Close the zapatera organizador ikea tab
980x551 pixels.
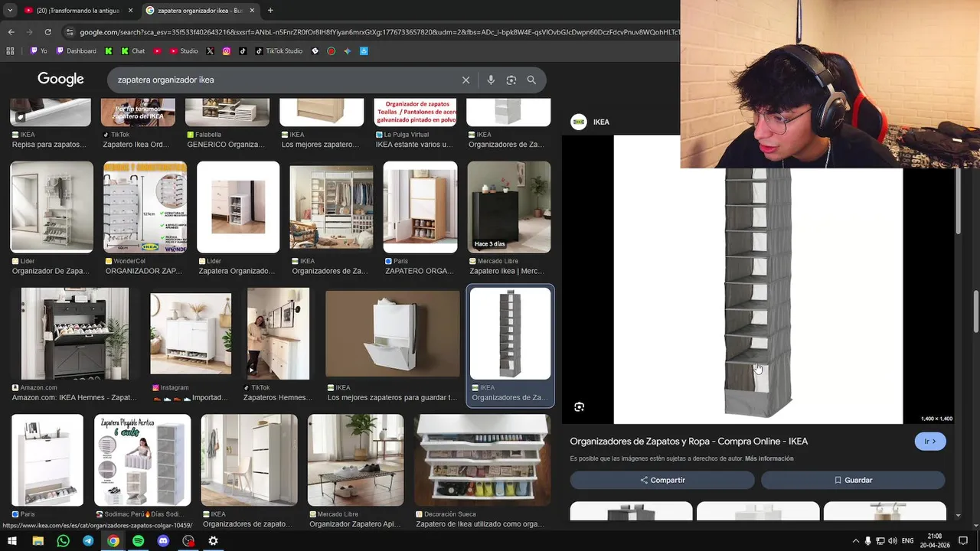252,10
